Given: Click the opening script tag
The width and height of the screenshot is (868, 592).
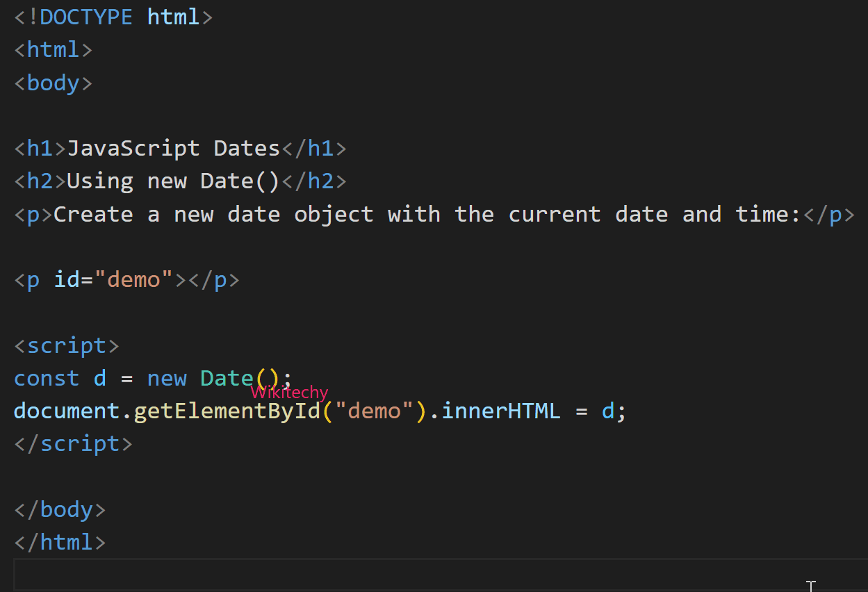Looking at the screenshot, I should coord(67,345).
